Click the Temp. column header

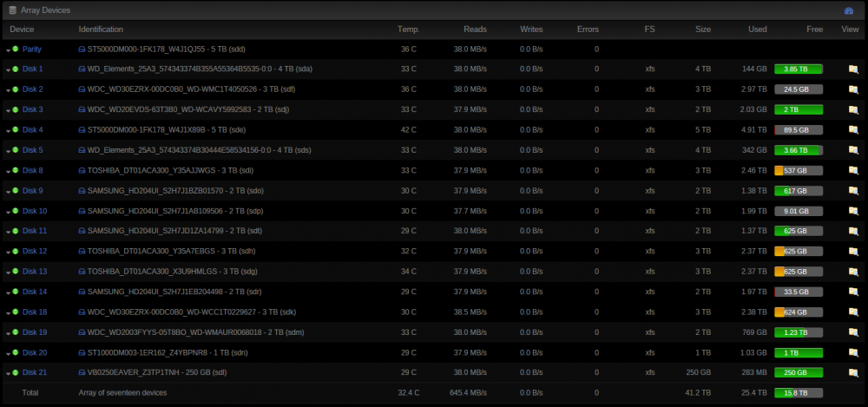point(409,30)
